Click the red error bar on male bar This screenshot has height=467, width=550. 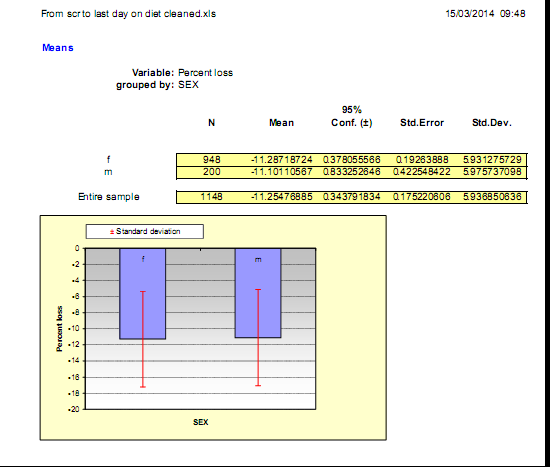click(x=258, y=338)
